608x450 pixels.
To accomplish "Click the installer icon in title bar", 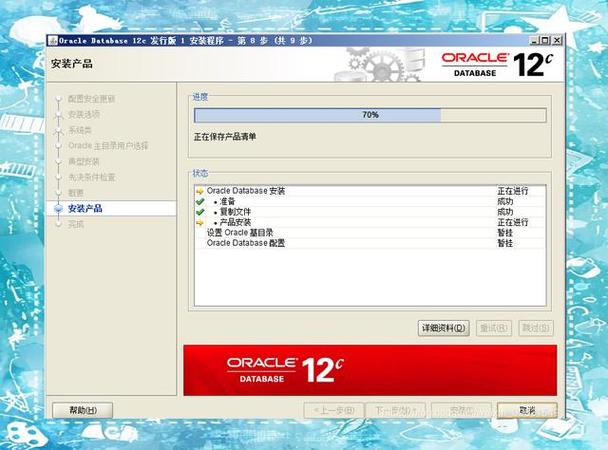I will point(54,41).
